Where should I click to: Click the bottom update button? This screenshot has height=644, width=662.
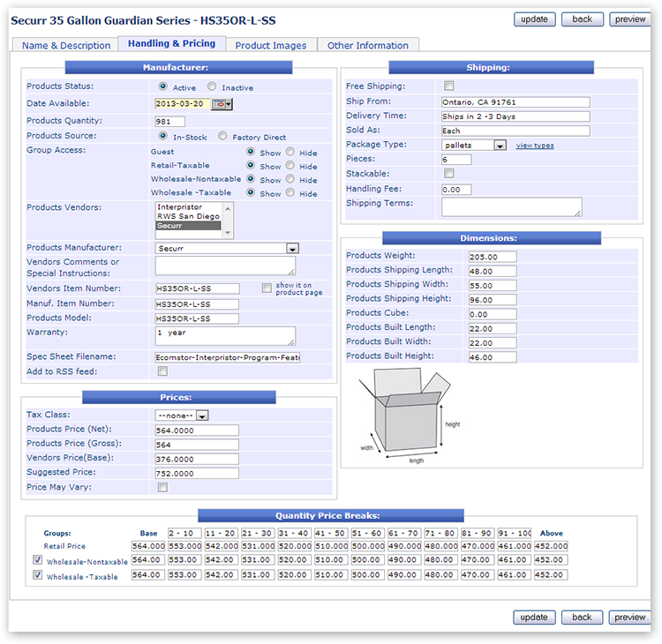click(534, 618)
